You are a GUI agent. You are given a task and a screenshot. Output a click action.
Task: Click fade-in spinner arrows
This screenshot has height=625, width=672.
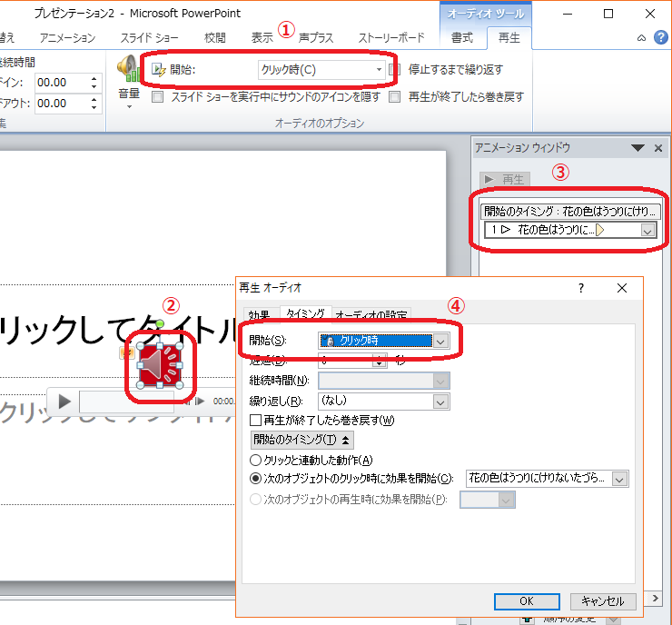[x=94, y=83]
